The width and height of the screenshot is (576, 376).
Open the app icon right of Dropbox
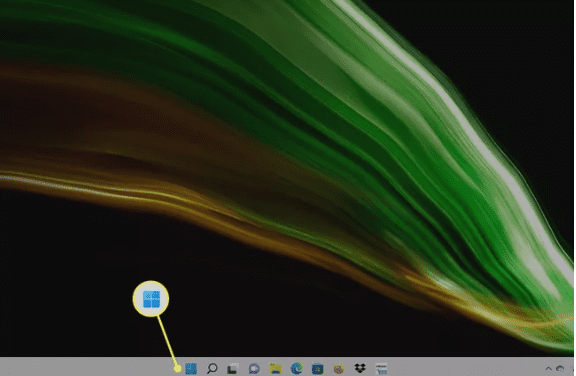tap(381, 368)
